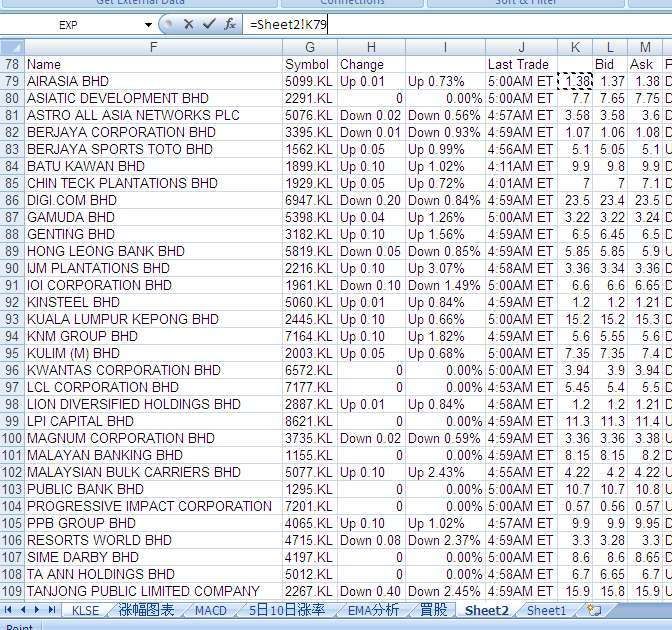Screen dimensions: 672x630
Task: Select row 86 header
Action: tap(12, 200)
